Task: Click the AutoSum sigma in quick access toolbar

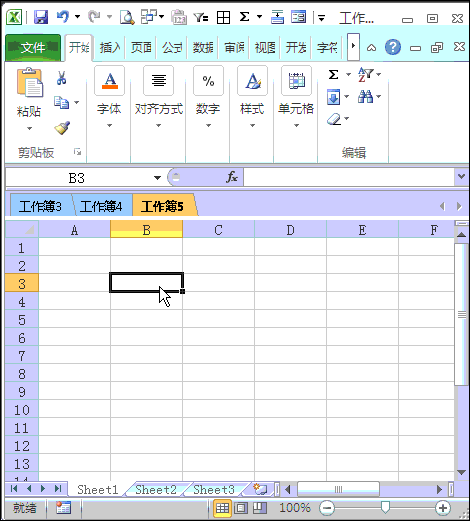Action: pos(244,17)
